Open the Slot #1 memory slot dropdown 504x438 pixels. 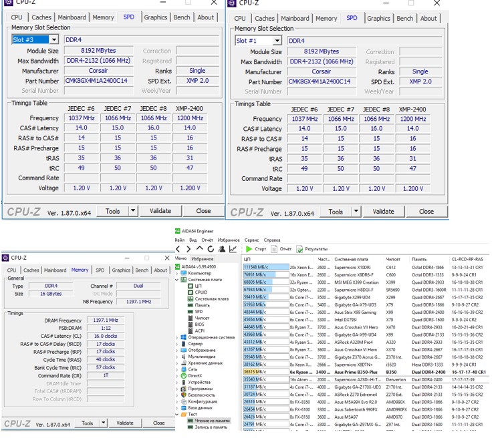point(277,41)
